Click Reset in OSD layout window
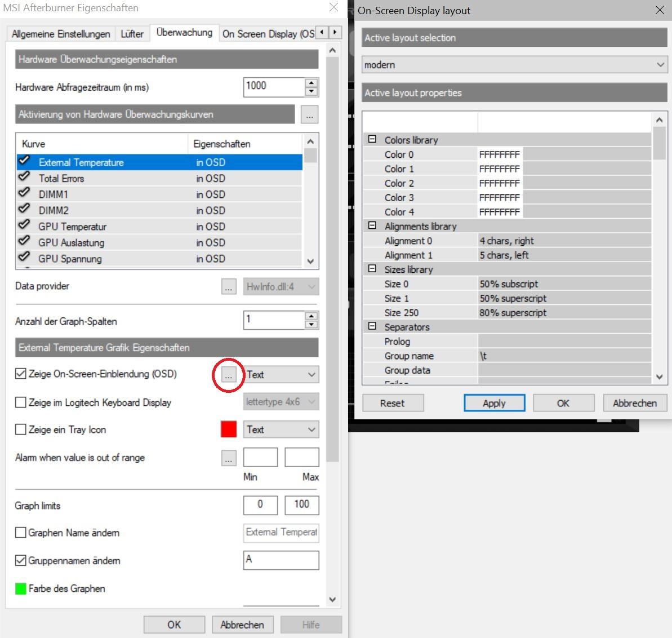672x638 pixels. tap(393, 403)
